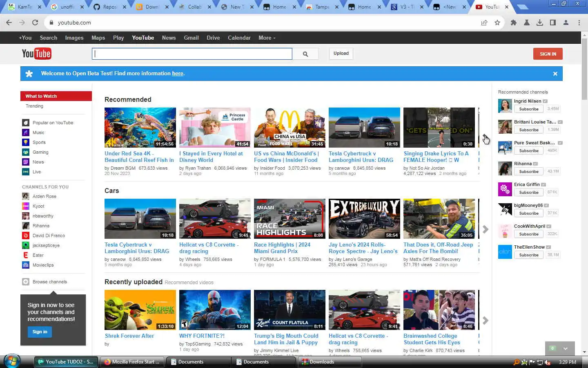The height and width of the screenshot is (368, 588).
Task: Open Maps in the Google bar
Action: click(98, 38)
